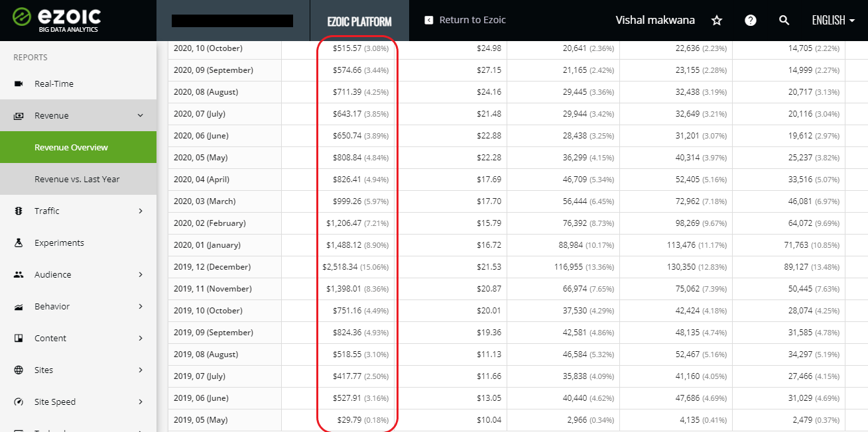Click the 2020, 03 (March) row label
Screen dimensions: 868x432
pos(205,201)
